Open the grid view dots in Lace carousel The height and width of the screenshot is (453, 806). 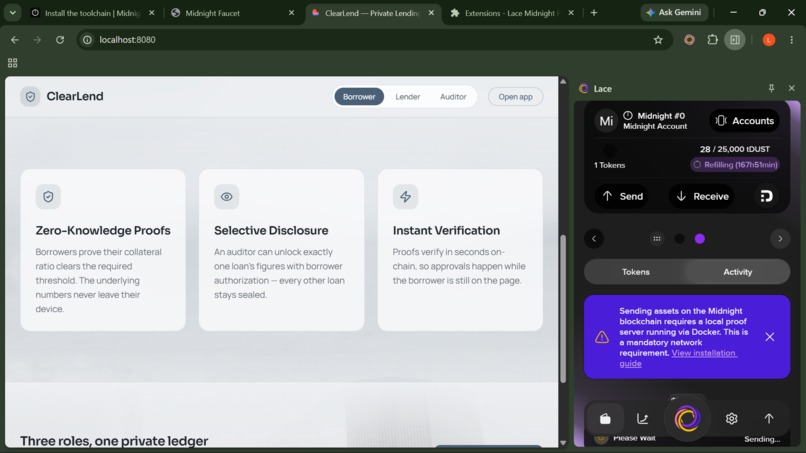[657, 239]
